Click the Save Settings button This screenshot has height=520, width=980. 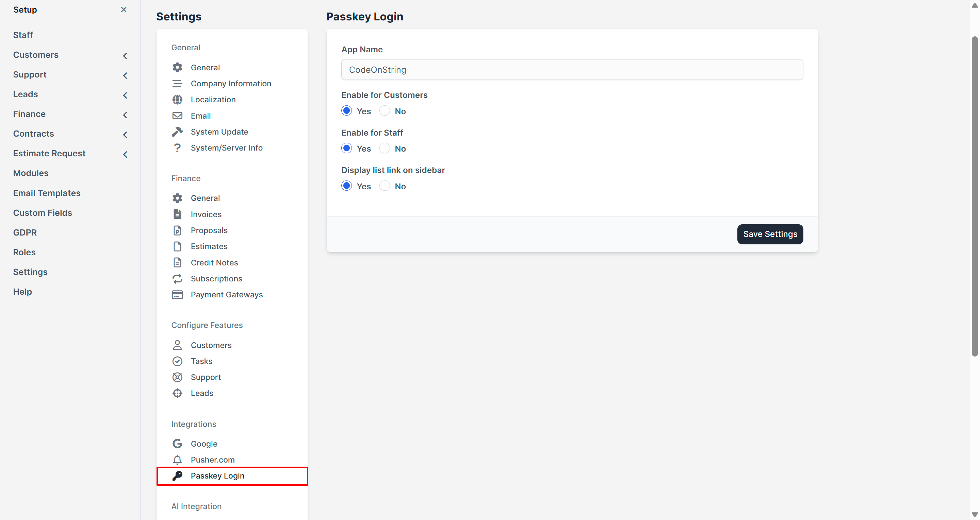tap(770, 234)
